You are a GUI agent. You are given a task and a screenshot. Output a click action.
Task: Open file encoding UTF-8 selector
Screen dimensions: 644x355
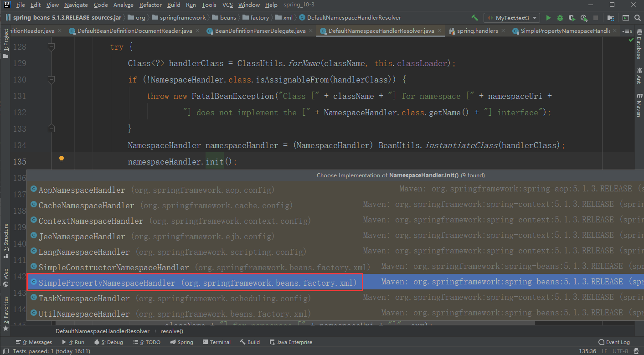click(x=620, y=351)
